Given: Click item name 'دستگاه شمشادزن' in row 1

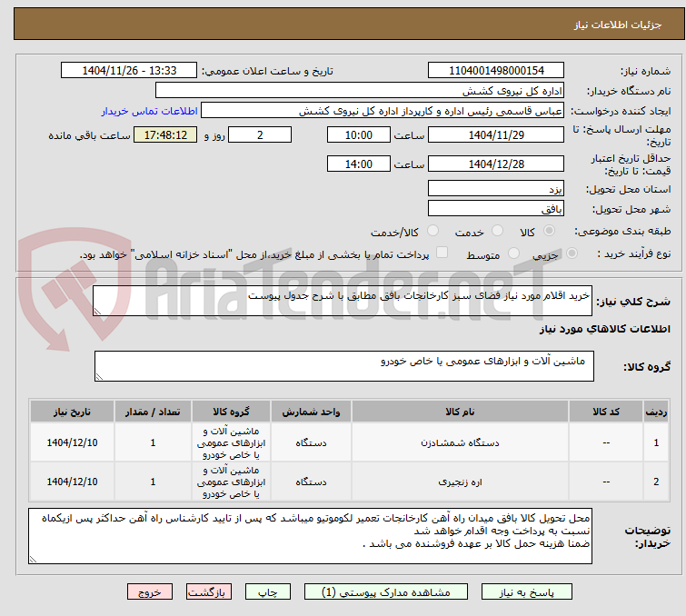Looking at the screenshot, I should tap(460, 442).
